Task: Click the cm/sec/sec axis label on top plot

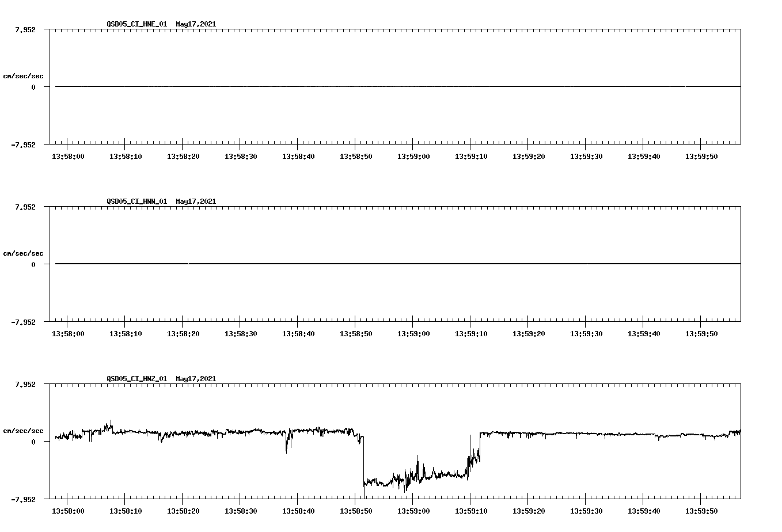Action: (x=23, y=75)
